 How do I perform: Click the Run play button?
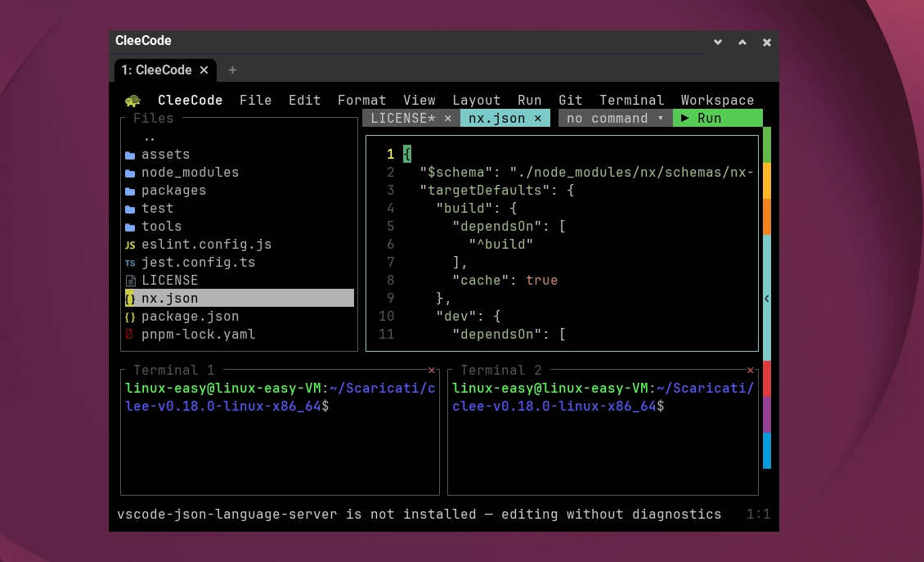tap(717, 119)
